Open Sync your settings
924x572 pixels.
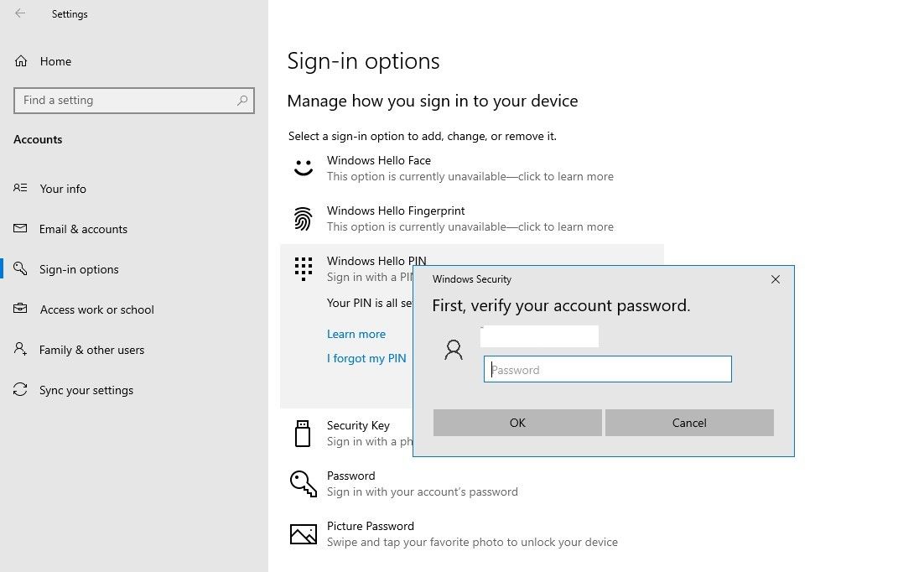(86, 390)
